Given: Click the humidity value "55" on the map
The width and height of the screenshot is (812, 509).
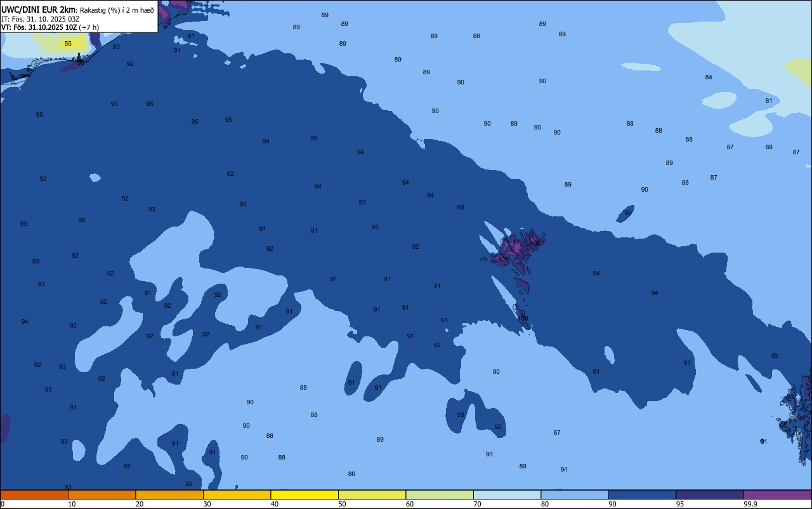Looking at the screenshot, I should [68, 44].
